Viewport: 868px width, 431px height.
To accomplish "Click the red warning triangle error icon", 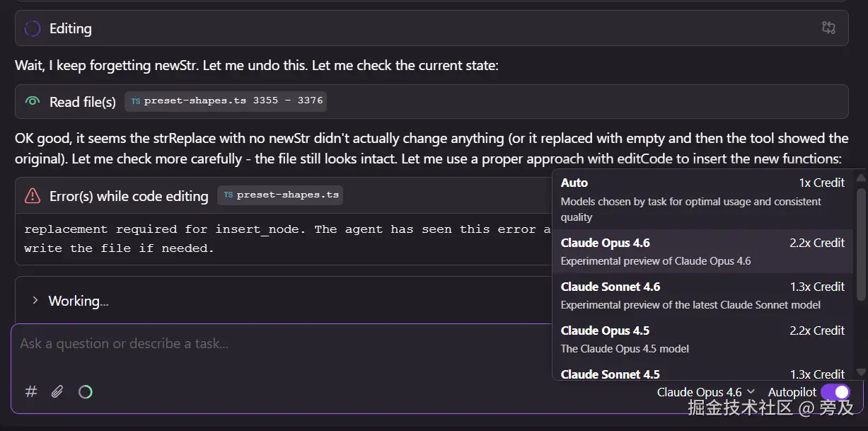I will pos(33,196).
